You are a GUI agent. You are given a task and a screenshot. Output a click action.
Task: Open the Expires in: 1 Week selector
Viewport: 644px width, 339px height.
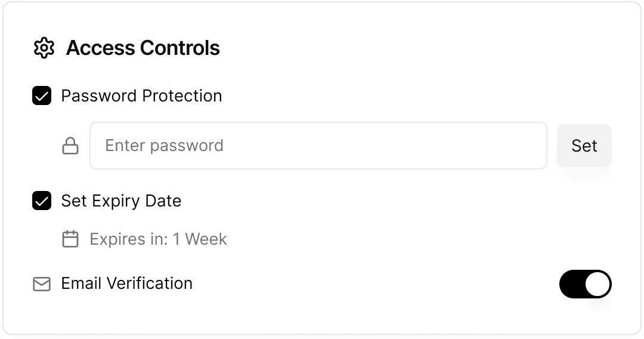click(x=158, y=239)
